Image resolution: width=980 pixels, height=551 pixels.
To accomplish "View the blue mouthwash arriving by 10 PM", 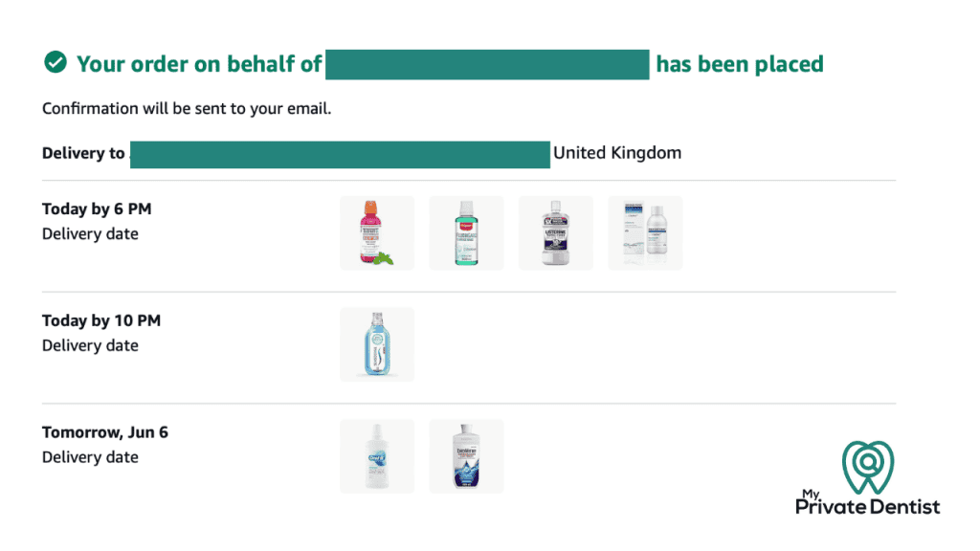I will [377, 344].
